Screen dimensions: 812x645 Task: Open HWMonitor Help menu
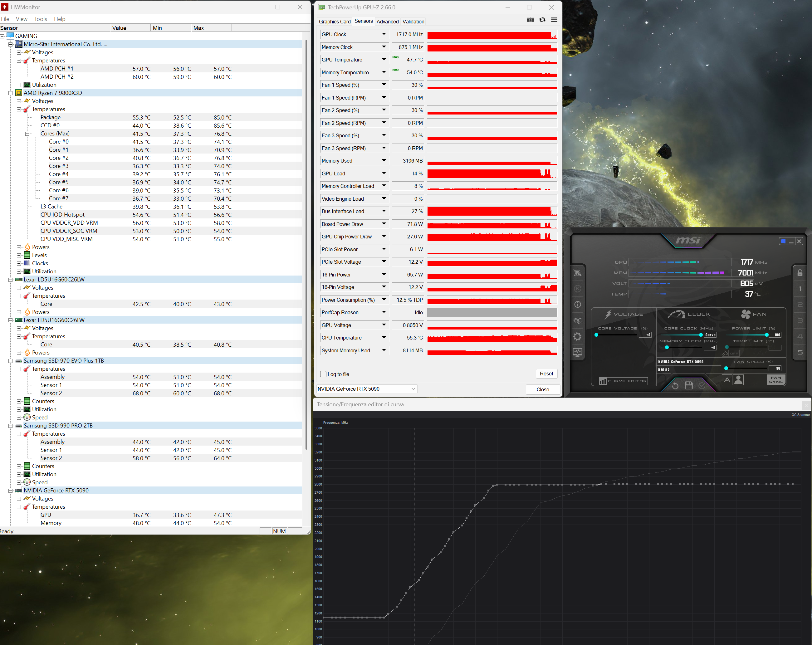pyautogui.click(x=60, y=19)
